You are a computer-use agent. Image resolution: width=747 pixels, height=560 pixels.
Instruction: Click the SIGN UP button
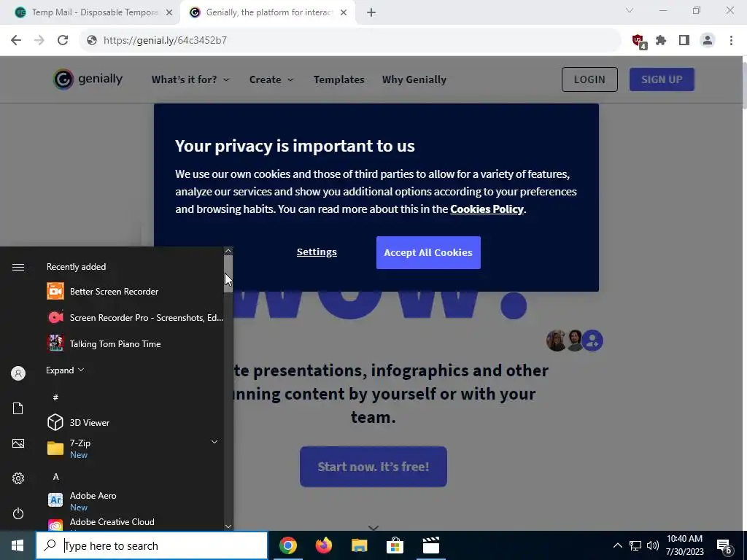pyautogui.click(x=662, y=79)
